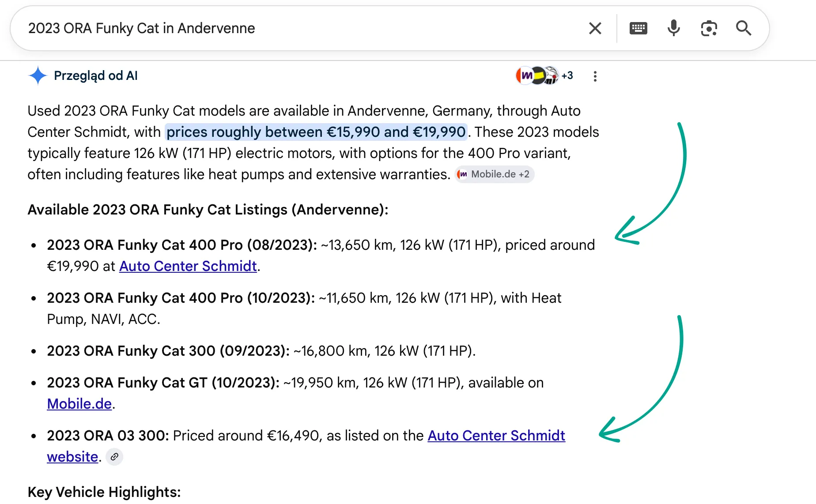Open image search via the camera lens icon
Screen dimensions: 816x504
[709, 28]
